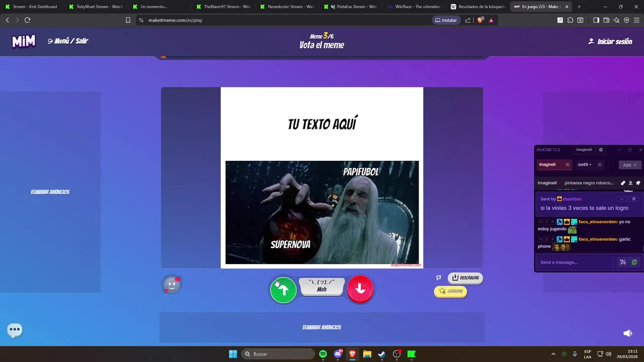Open a new browser tab
This screenshot has height=362, width=644.
tap(579, 7)
